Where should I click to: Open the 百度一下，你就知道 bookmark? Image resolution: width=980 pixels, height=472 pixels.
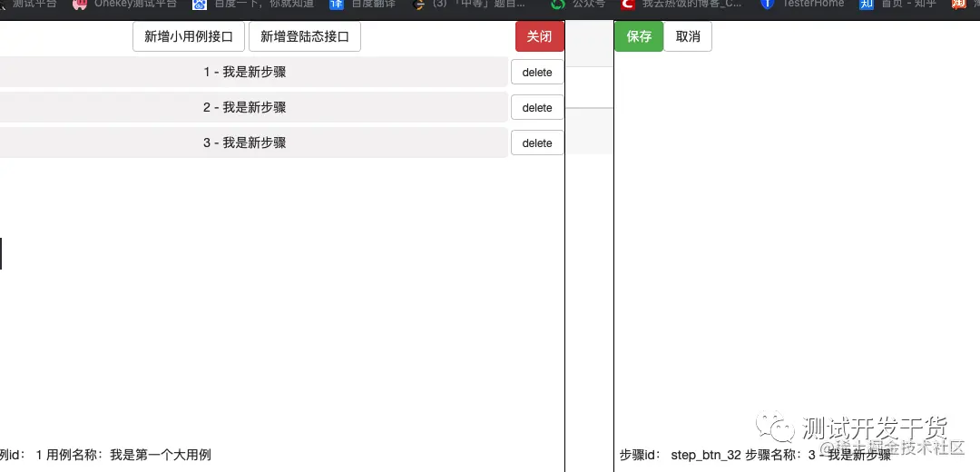[253, 4]
